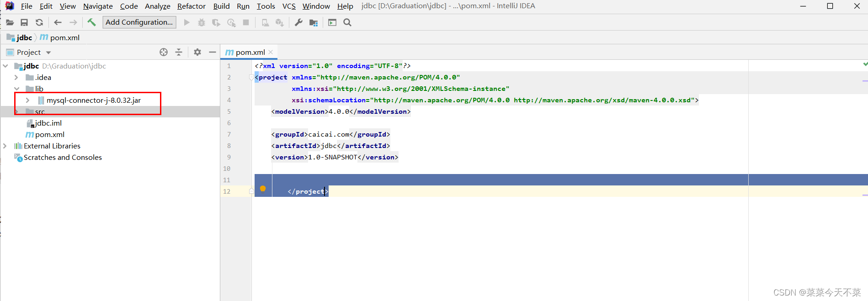This screenshot has height=301, width=868.
Task: Click the Open folder toolbar icon
Action: (10, 22)
